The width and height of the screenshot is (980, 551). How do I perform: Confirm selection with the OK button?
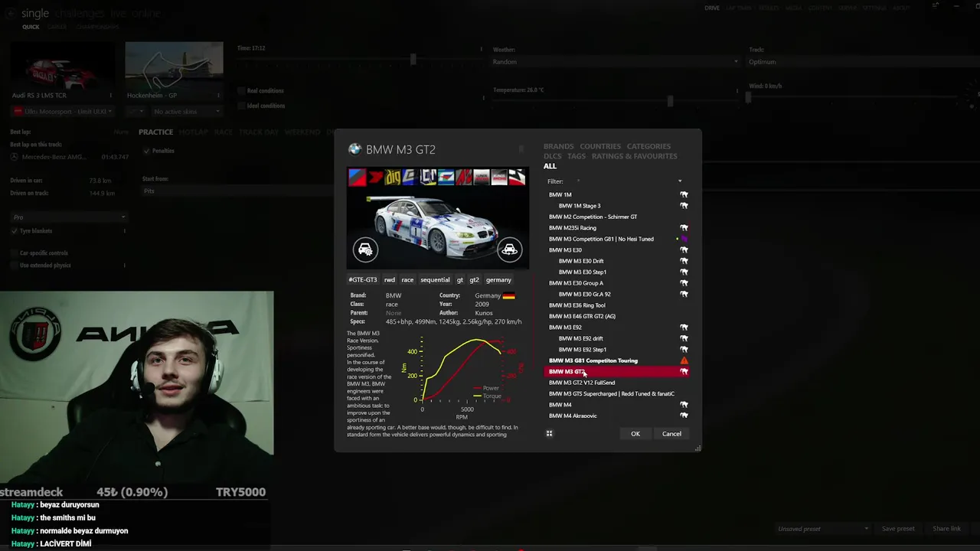pyautogui.click(x=635, y=434)
